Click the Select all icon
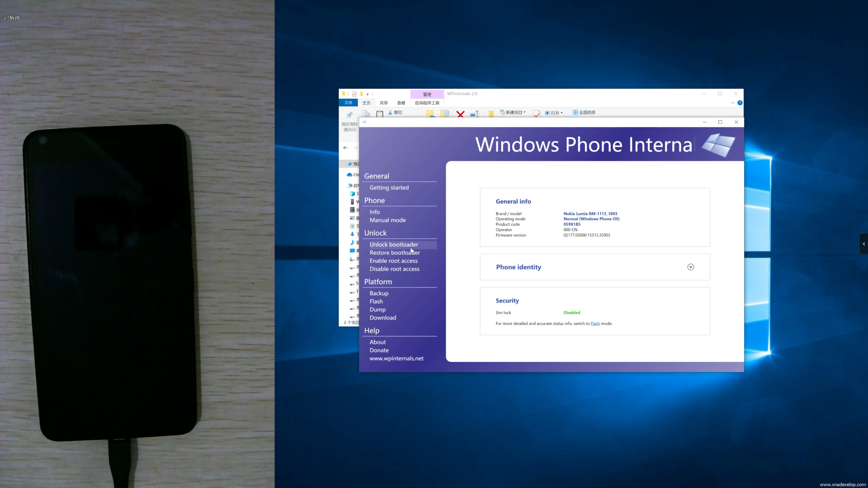 576,112
